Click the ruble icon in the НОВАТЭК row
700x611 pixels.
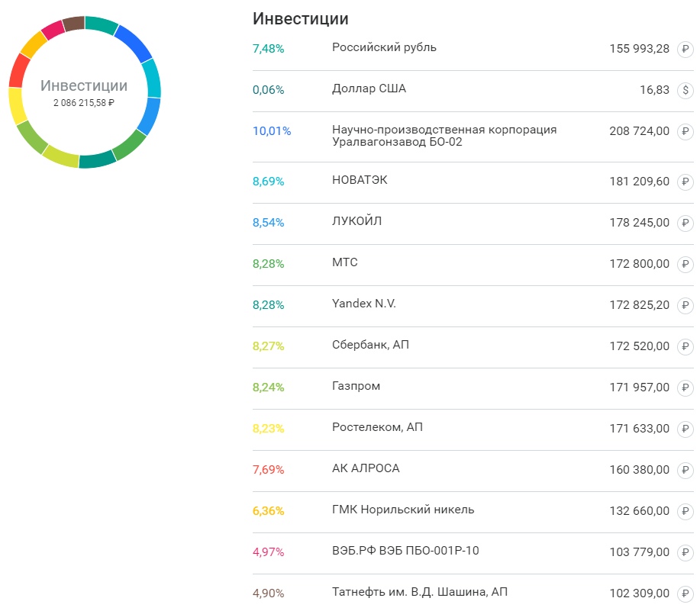point(685,182)
